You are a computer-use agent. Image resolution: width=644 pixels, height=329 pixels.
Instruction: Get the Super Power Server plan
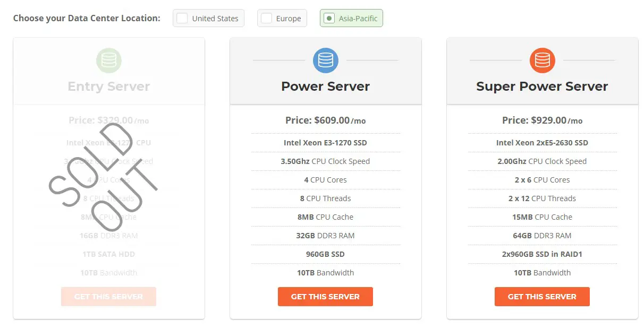(542, 297)
